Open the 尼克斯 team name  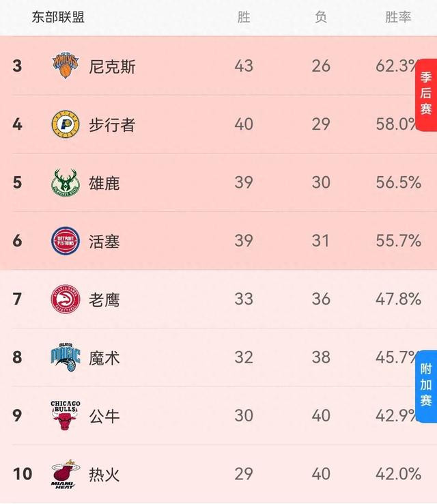pos(112,66)
